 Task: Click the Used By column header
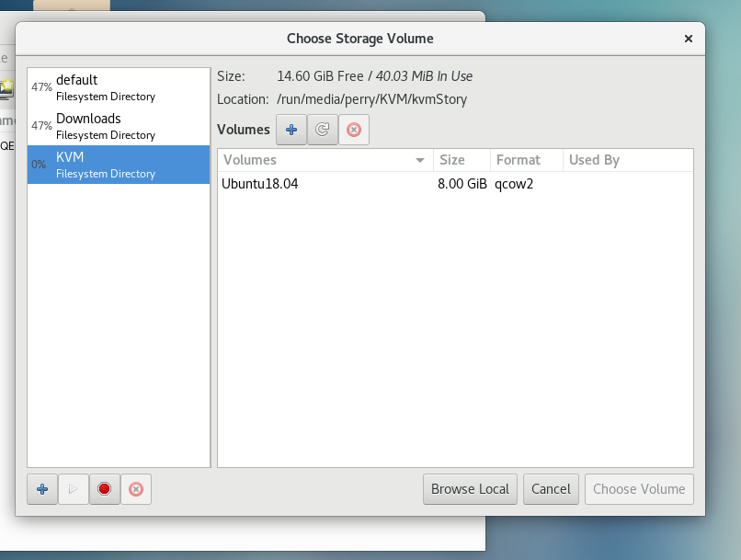[625, 160]
